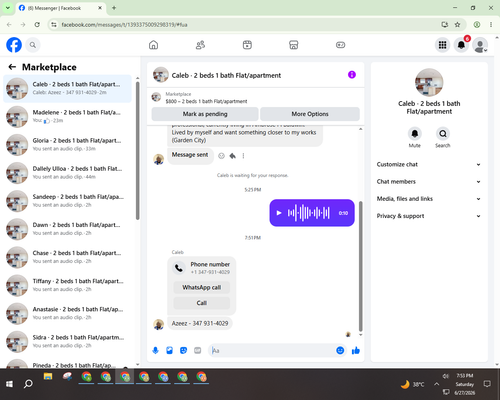Click into the Aa message input field

coord(272,350)
